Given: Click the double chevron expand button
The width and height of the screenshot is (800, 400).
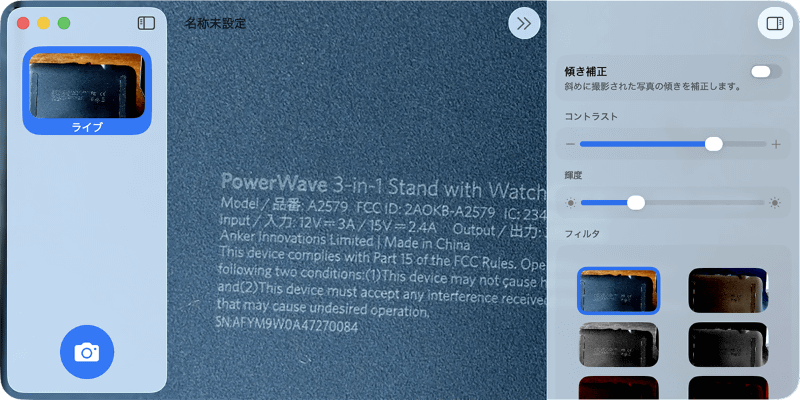Looking at the screenshot, I should point(524,23).
